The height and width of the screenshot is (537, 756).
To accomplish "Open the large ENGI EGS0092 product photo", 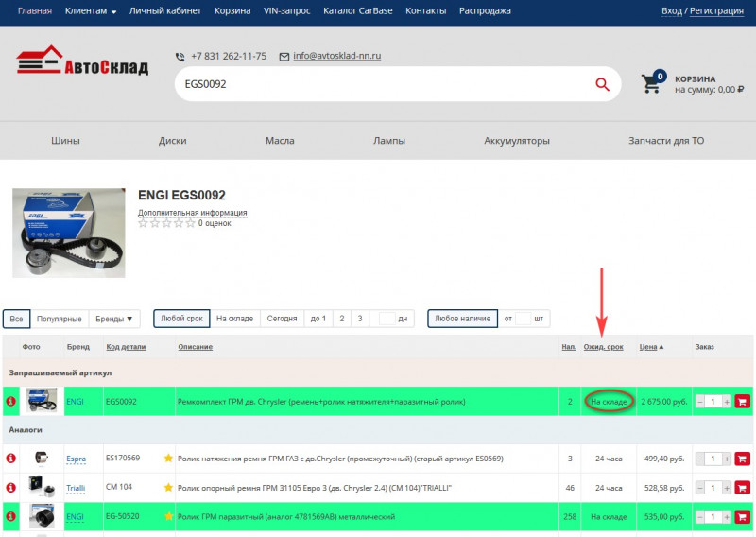I will coord(68,233).
